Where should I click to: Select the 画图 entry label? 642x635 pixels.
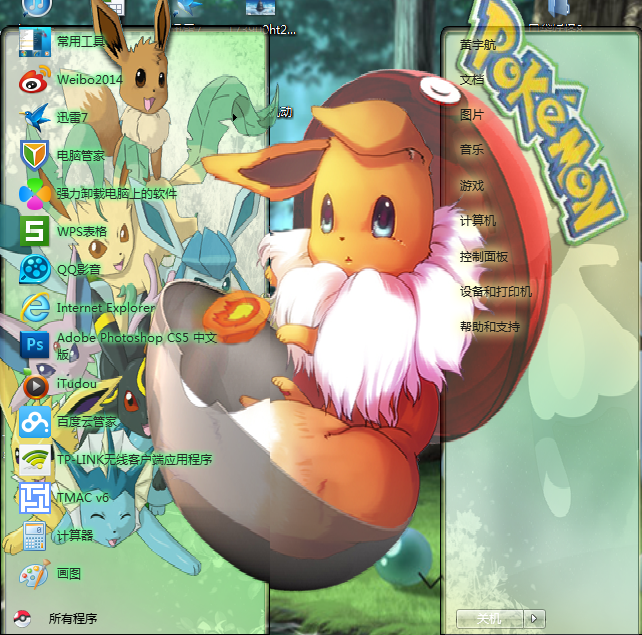pyautogui.click(x=68, y=574)
